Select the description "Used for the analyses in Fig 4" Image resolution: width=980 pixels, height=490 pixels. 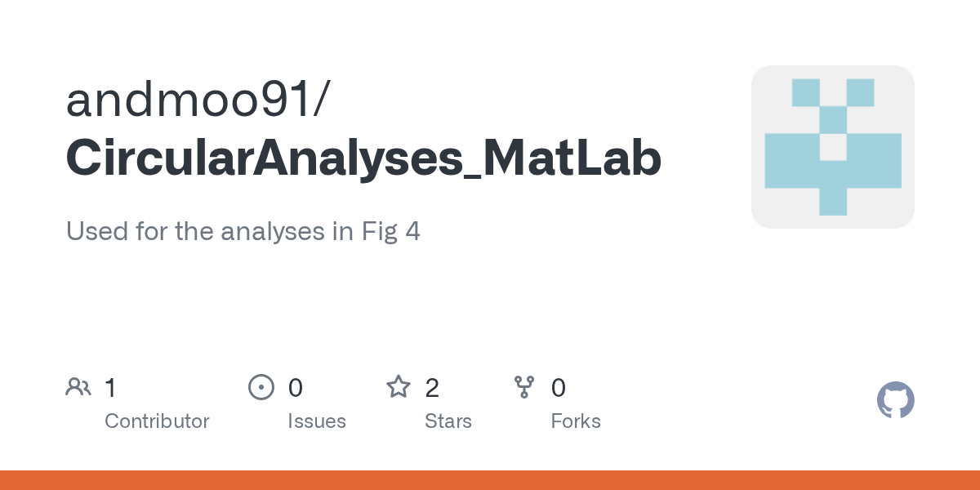(x=243, y=232)
